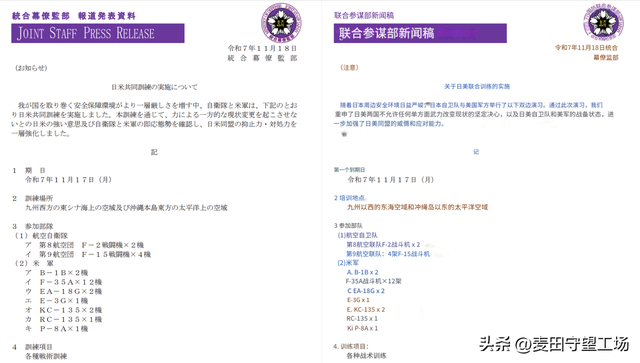Select the row "F-35A×12機"
This screenshot has width=640, height=363.
pos(63,282)
